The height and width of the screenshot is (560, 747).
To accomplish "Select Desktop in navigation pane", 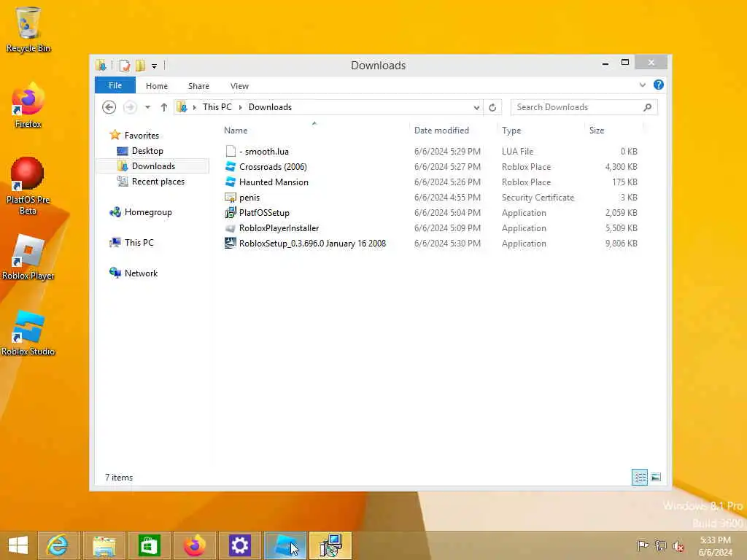I will [147, 150].
